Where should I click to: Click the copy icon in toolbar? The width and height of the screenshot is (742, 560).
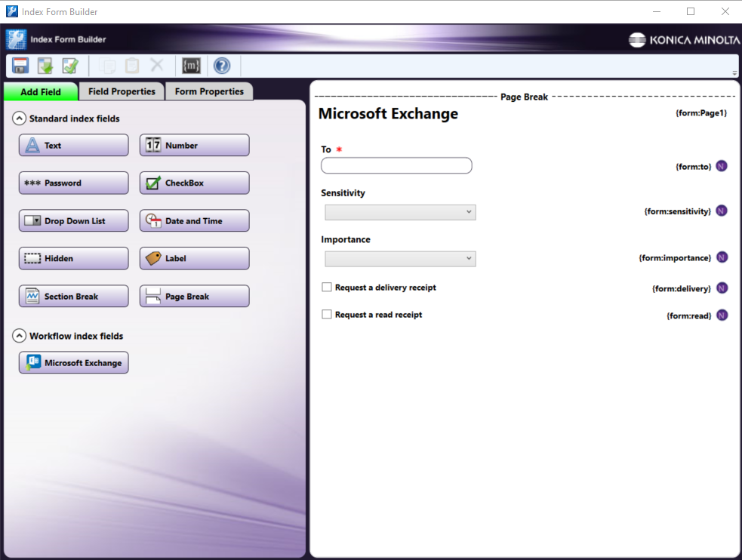(107, 65)
